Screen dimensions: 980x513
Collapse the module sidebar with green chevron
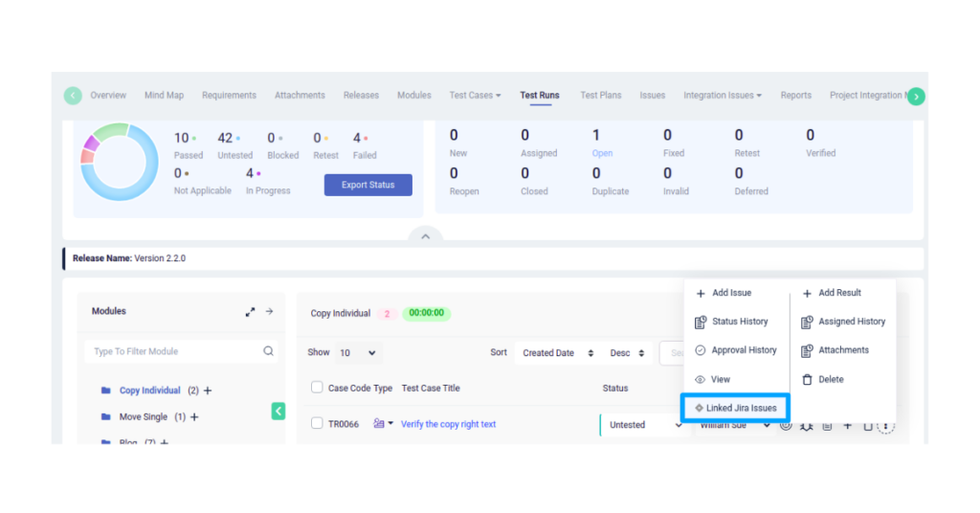tap(278, 411)
